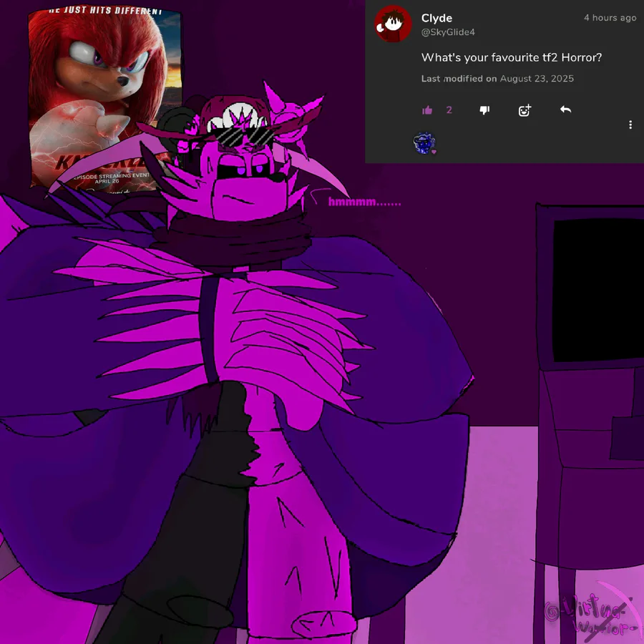Image resolution: width=644 pixels, height=644 pixels.
Task: Select the comment text 'What's your favourite tf2 Horror?'
Action: tap(512, 57)
